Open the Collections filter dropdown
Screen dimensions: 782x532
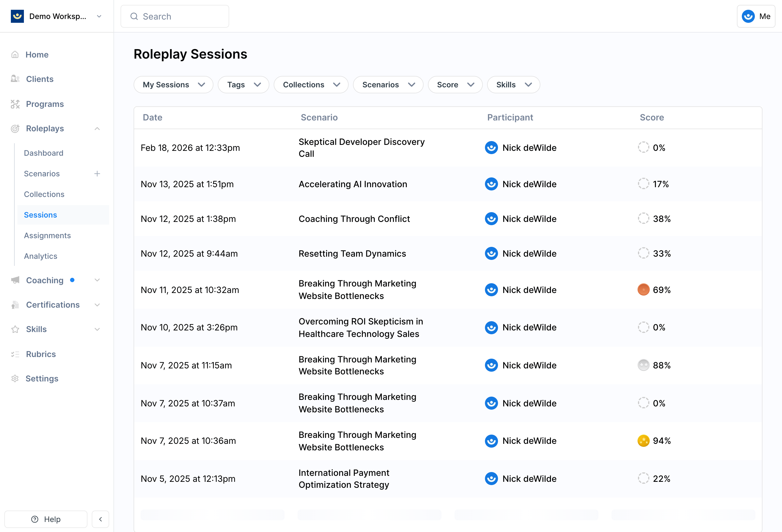point(311,85)
